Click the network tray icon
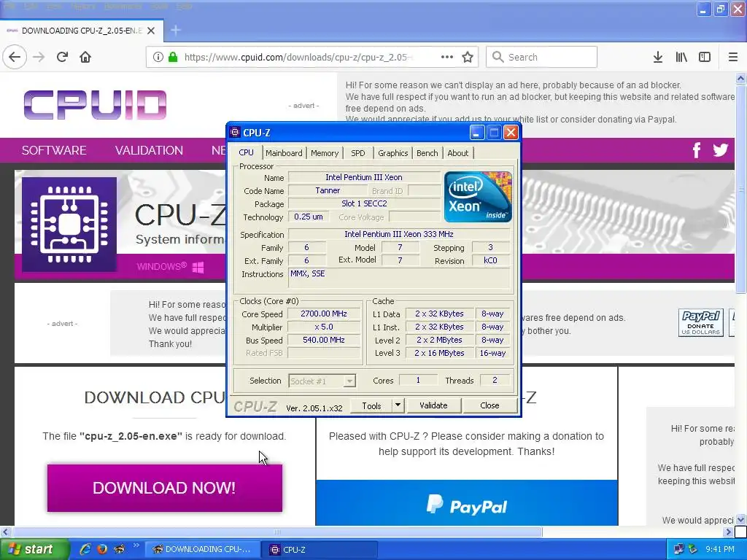Viewport: 747px width, 560px height. coord(678,549)
